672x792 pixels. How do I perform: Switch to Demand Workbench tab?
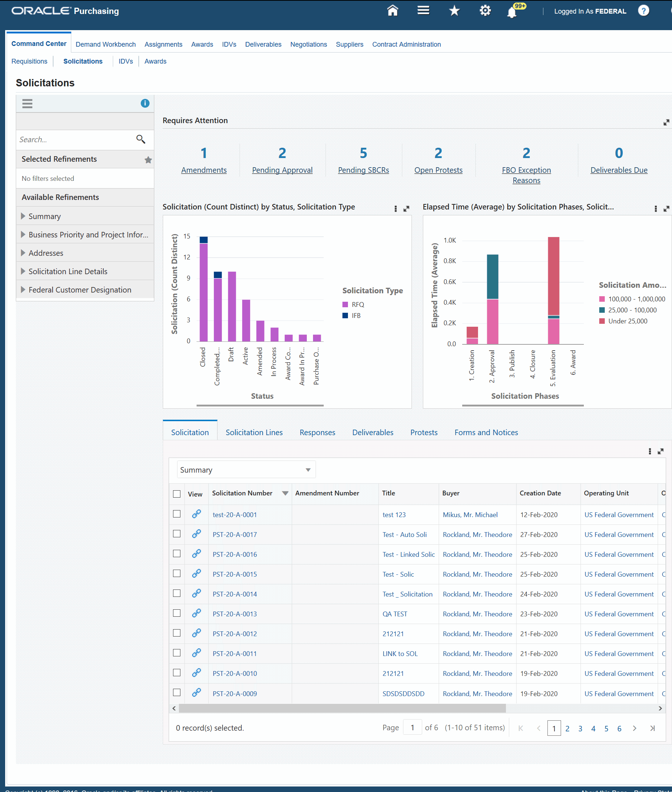pos(105,44)
